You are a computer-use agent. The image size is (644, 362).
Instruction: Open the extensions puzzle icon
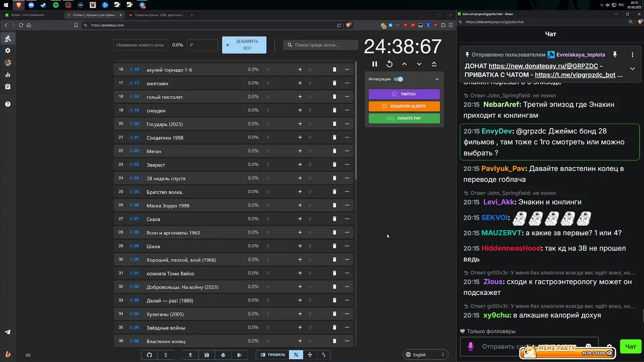tap(443, 25)
